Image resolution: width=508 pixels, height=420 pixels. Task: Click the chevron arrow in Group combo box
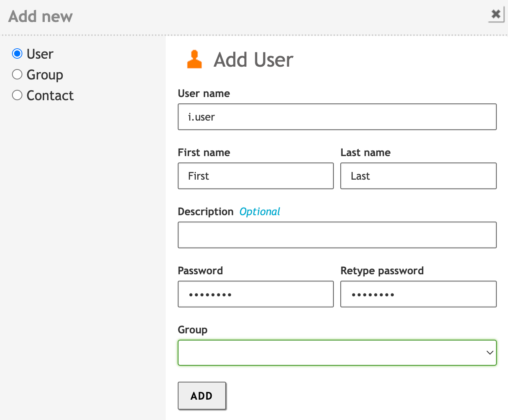[x=490, y=353]
